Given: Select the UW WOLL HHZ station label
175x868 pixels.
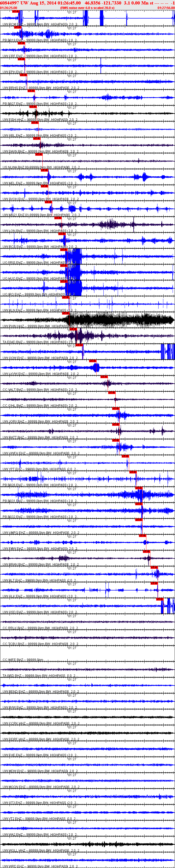Looking at the screenshot, I should (41, 851).
